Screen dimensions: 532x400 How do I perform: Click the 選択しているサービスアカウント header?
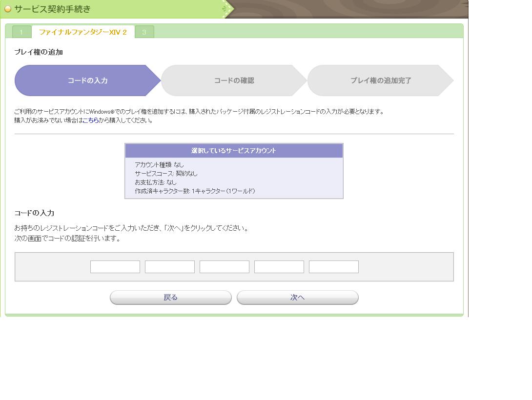(234, 151)
